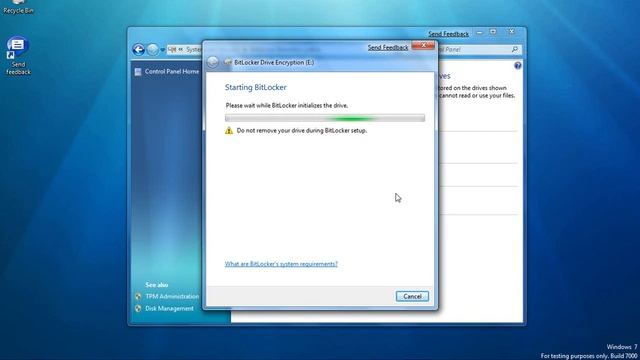The width and height of the screenshot is (640, 360).
Task: Click the BitLocker drive icon in title
Action: (228, 62)
